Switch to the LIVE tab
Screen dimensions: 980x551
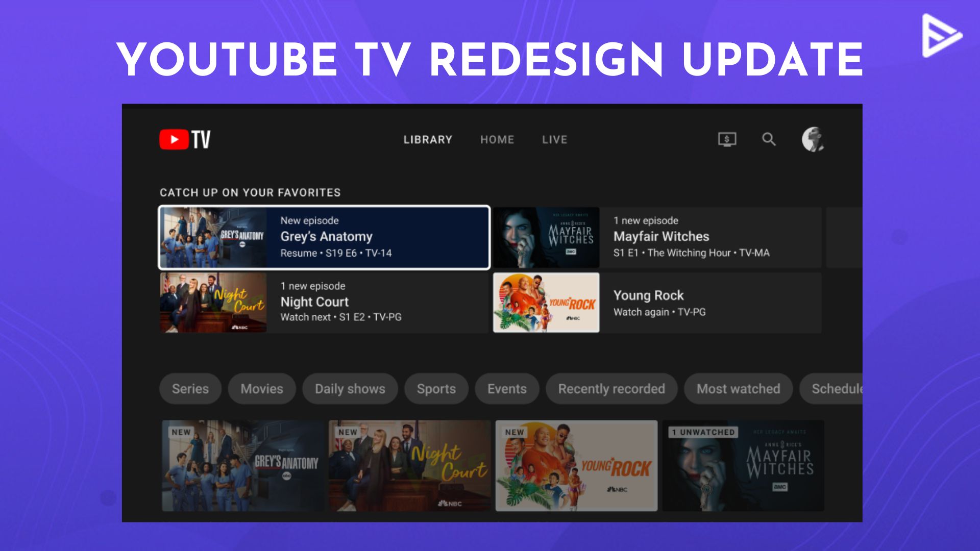pyautogui.click(x=555, y=140)
